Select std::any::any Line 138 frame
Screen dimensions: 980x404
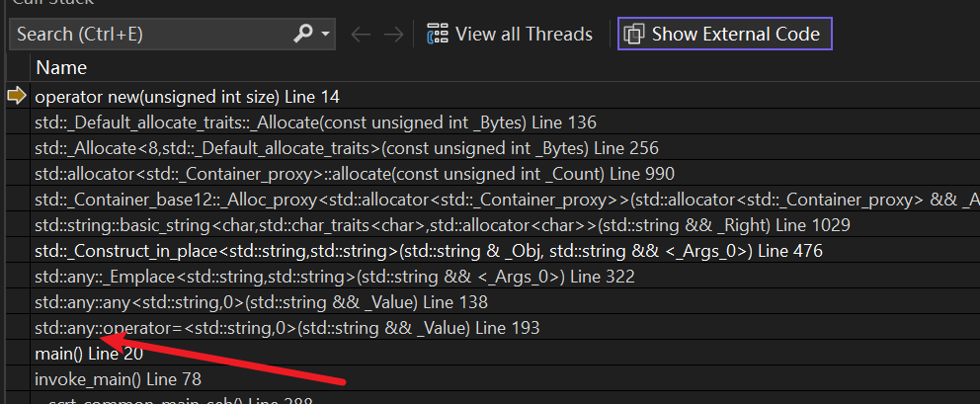[275, 302]
